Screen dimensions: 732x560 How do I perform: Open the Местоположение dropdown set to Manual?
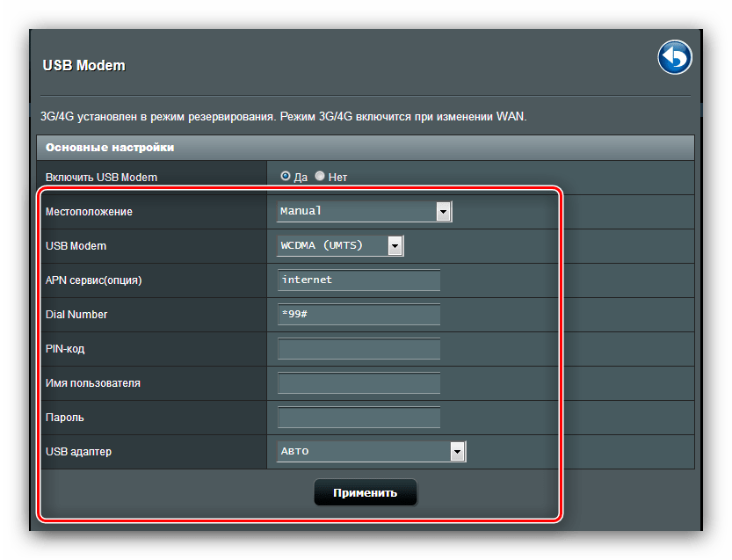[x=364, y=211]
